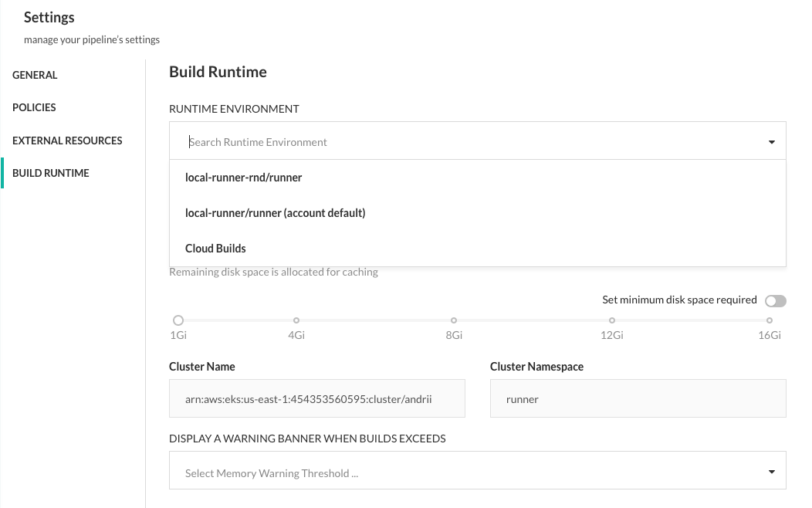The height and width of the screenshot is (508, 812).
Task: Collapse the runtime environment dropdown arrow
Action: tap(771, 142)
